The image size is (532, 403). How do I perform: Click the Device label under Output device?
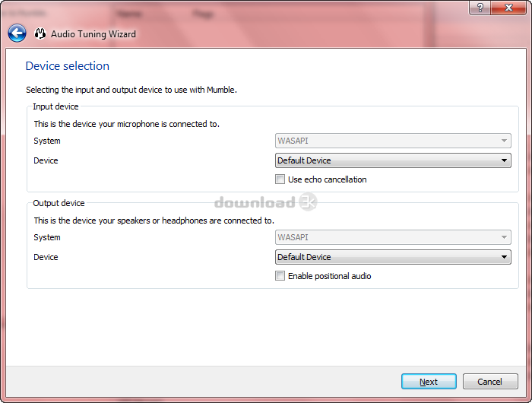tap(46, 257)
